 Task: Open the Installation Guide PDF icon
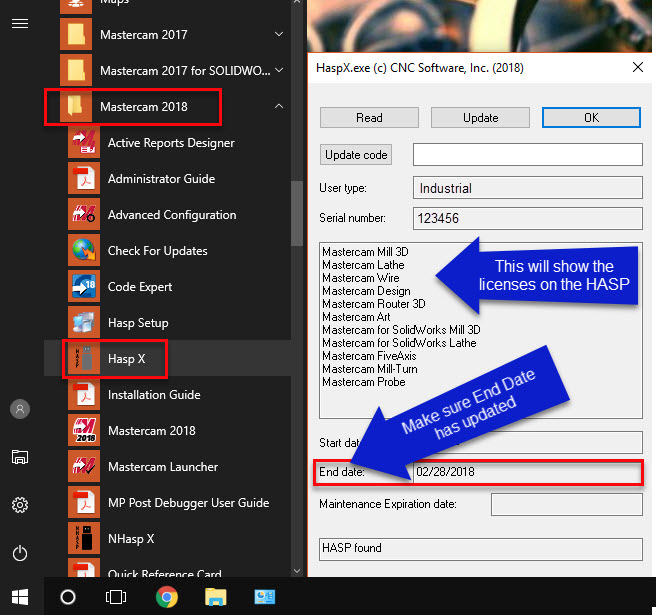click(x=84, y=395)
